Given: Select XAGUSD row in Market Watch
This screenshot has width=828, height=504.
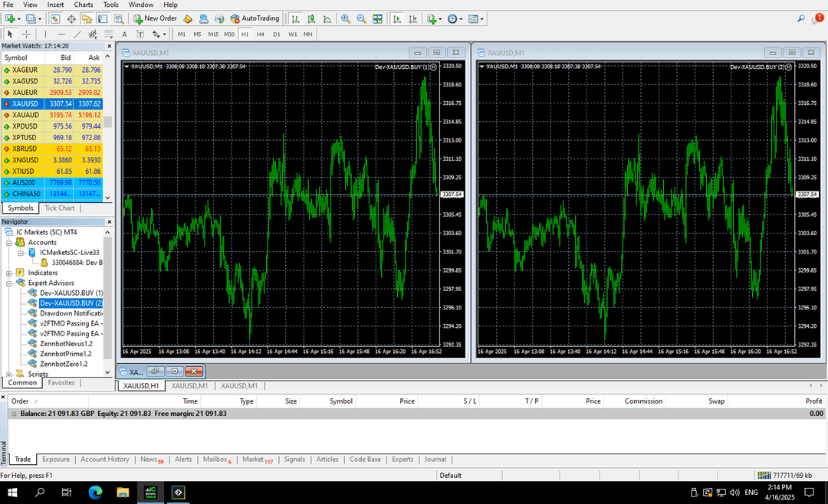Looking at the screenshot, I should (25, 80).
